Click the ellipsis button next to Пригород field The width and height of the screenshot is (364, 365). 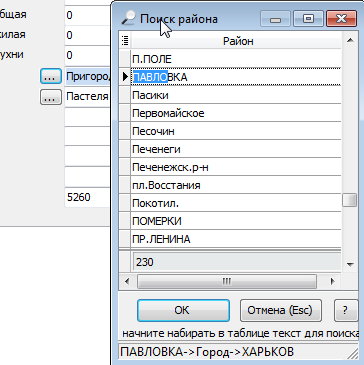(x=50, y=77)
